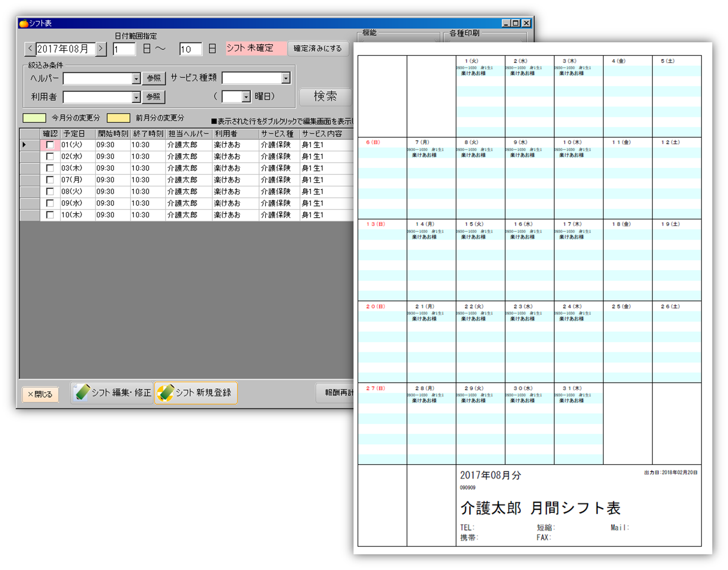728x570 pixels.
Task: Click the 介護太郎 月間シフト表 title on the printout
Action: [x=540, y=508]
